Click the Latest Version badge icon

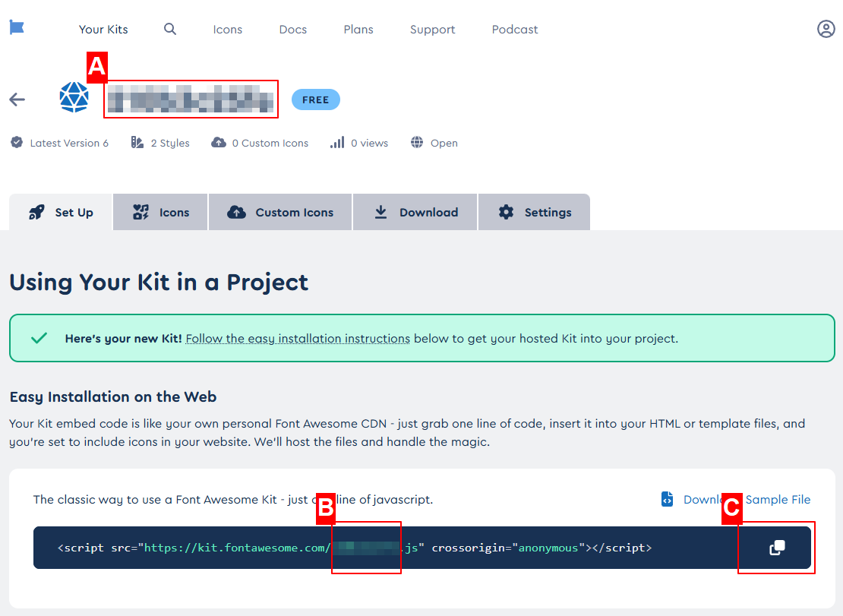[x=17, y=143]
